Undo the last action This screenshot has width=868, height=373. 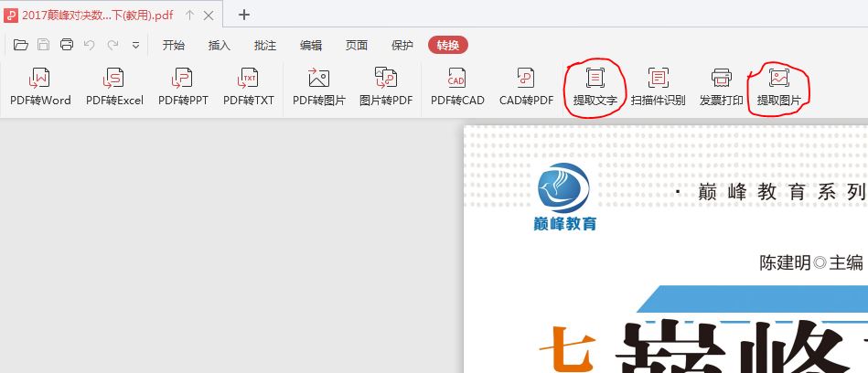89,45
